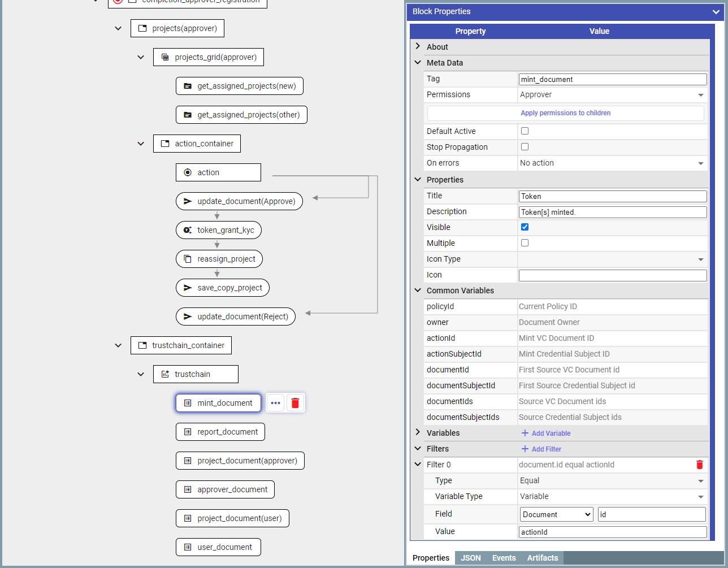Viewport: 728px width, 568px height.
Task: Delete Filter 0 using red trash icon
Action: click(699, 465)
